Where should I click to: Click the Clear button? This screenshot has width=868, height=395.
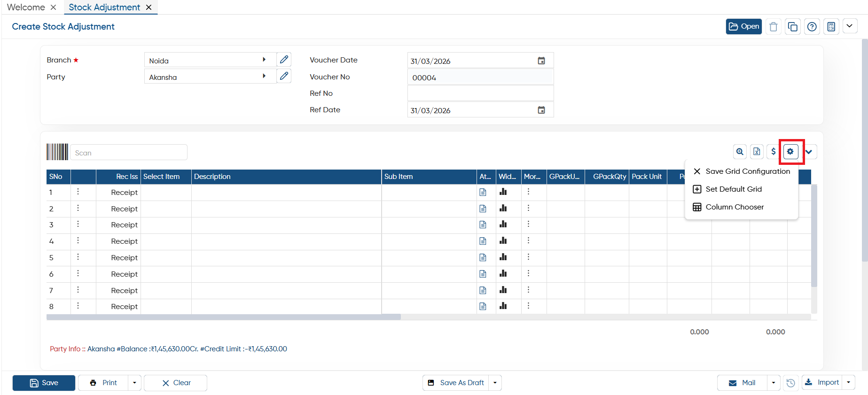click(175, 383)
